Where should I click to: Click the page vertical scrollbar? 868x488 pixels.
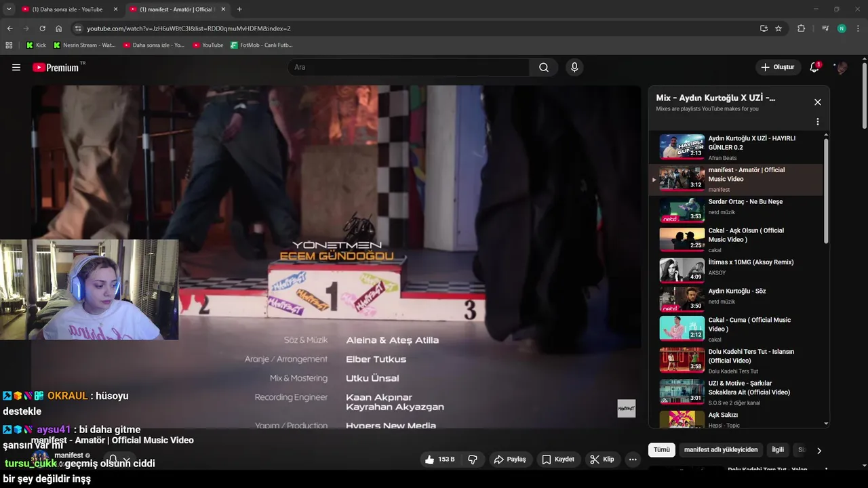[x=865, y=95]
